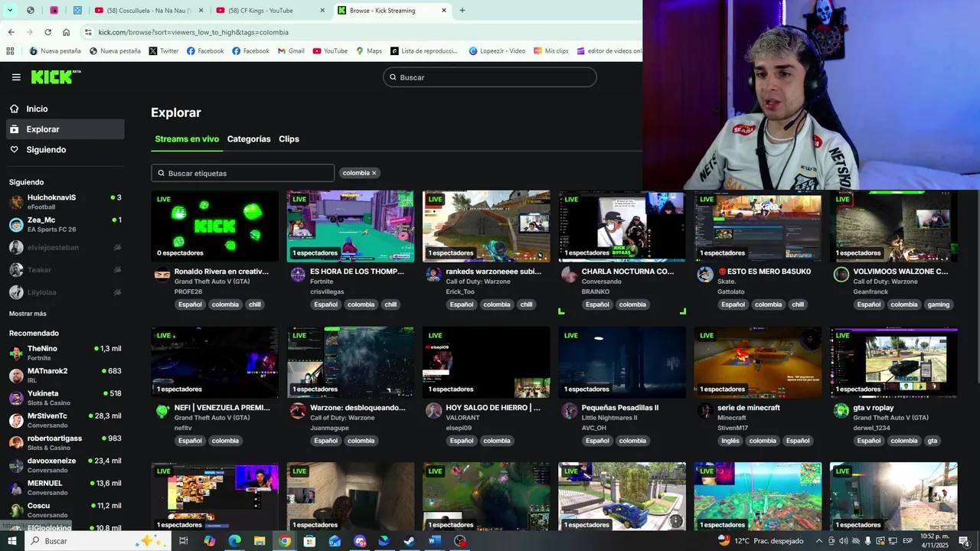Switch to the Clips tab
This screenshot has height=551, width=980.
(x=289, y=139)
